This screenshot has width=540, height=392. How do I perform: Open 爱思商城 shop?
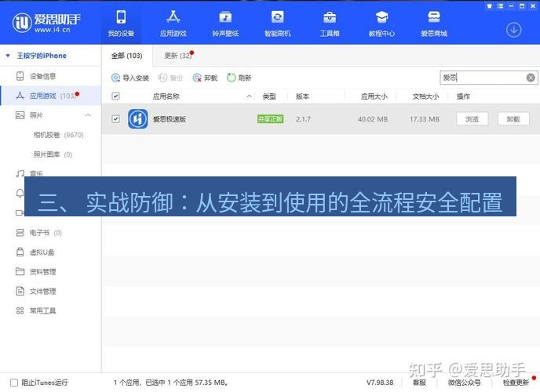[x=434, y=24]
